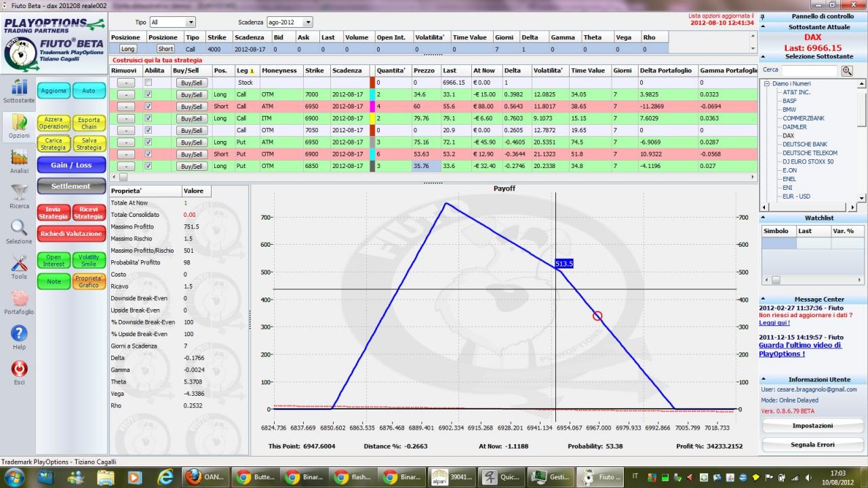Screen dimensions: 868x488
Task: Select COMMERZBANK in the underlying tree
Action: (803, 118)
